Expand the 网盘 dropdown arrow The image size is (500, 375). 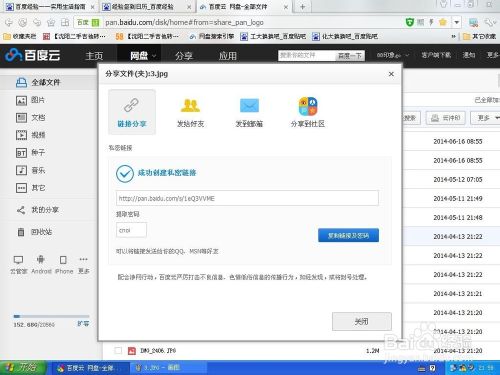click(154, 56)
